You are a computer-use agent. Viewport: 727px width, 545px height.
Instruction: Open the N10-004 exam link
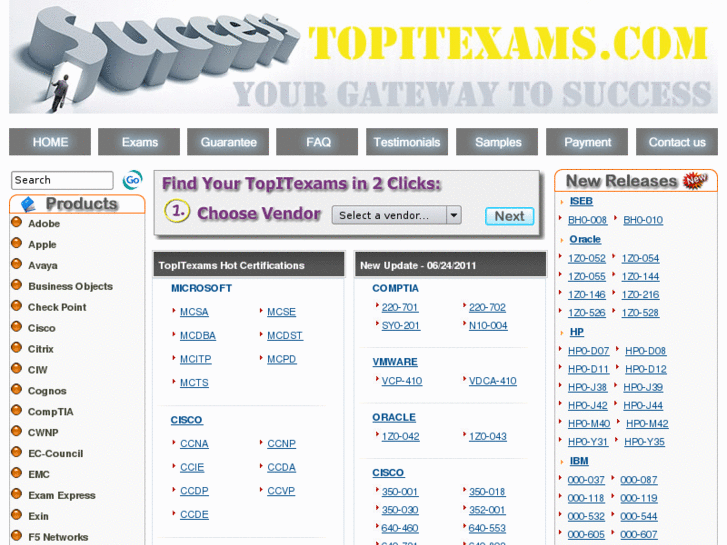(x=488, y=326)
